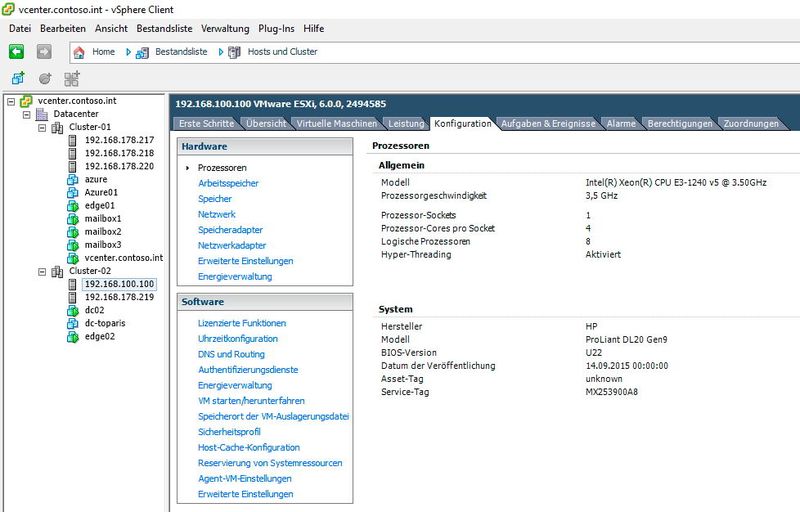The image size is (800, 512).
Task: Click the vSphere Client title bar icon
Action: tap(8, 9)
